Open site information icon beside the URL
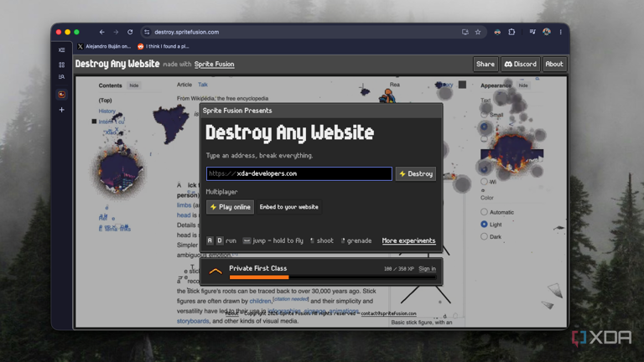This screenshot has height=362, width=644. point(147,32)
